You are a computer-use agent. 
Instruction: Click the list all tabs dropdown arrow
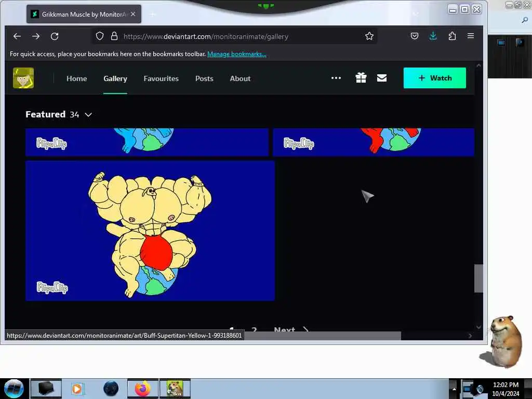[x=416, y=14]
